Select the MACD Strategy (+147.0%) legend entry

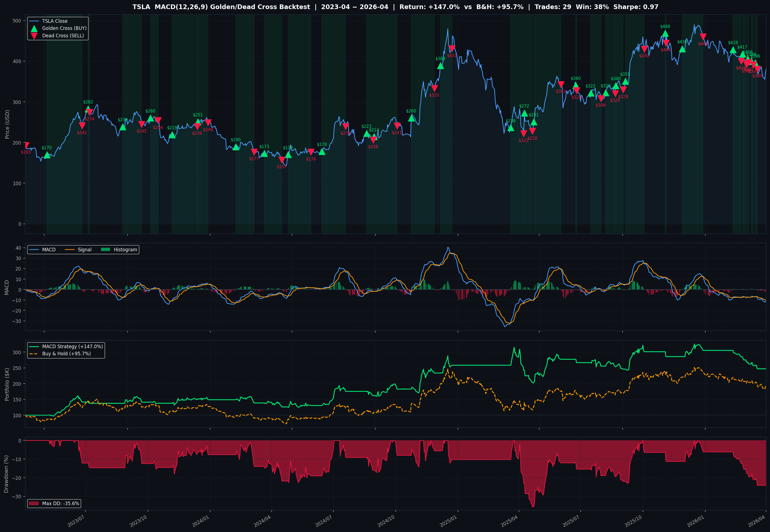[x=66, y=346]
